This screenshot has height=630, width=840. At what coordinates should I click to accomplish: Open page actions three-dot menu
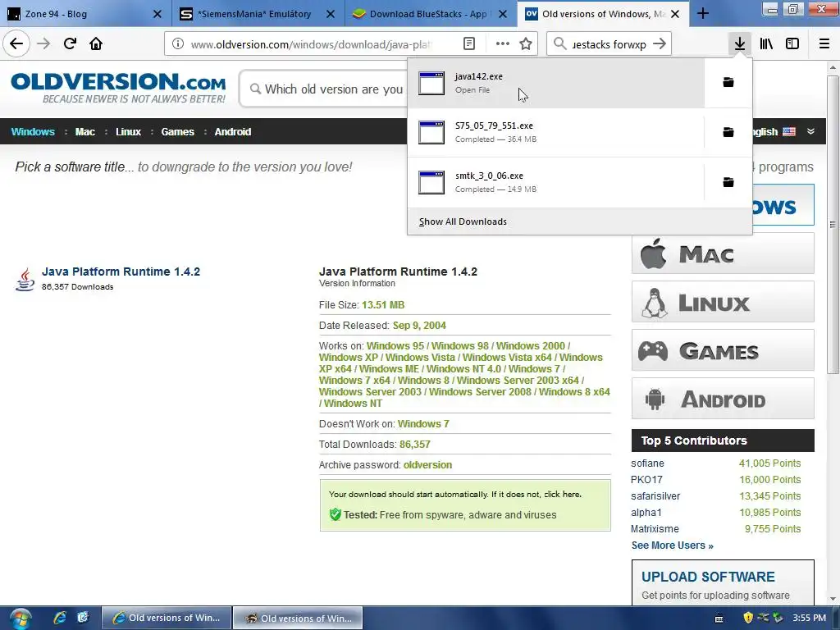[503, 44]
